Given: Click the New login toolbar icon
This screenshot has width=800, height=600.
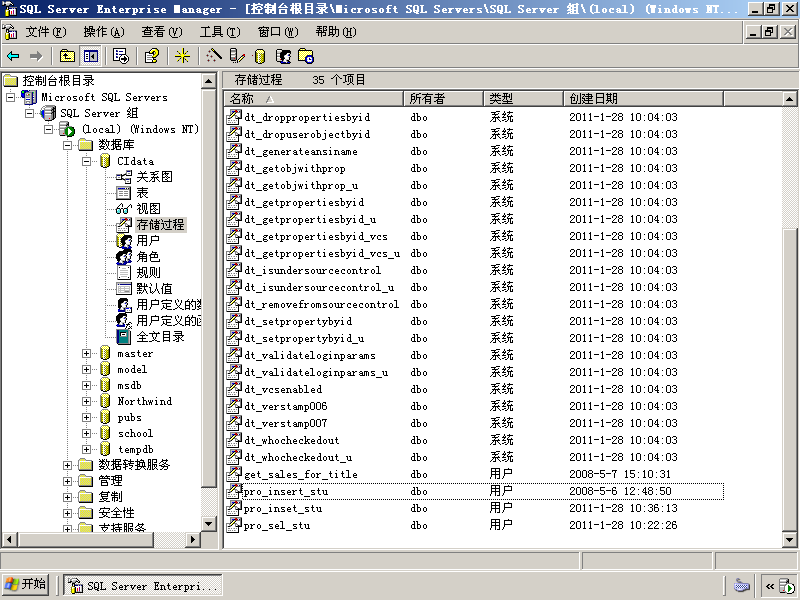Looking at the screenshot, I should click(x=283, y=56).
